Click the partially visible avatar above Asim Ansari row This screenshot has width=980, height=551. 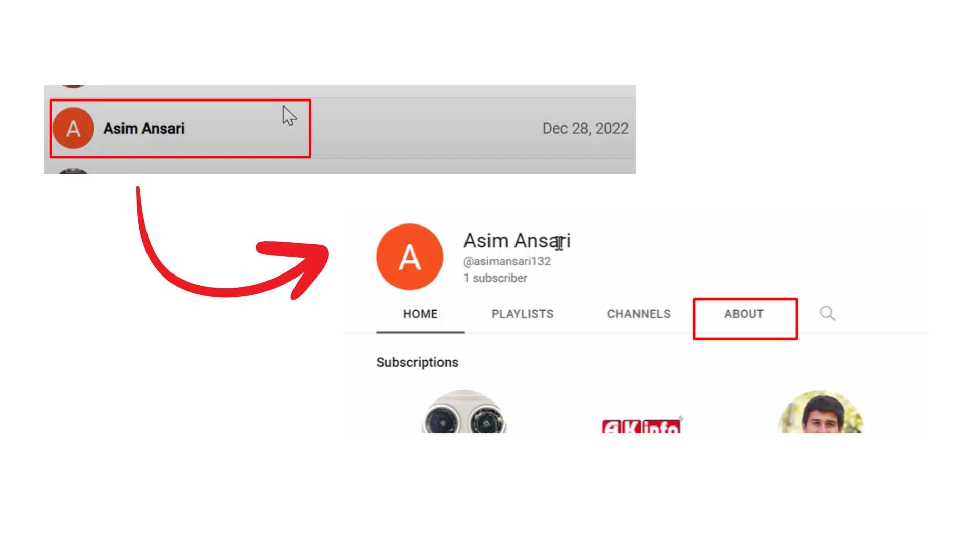pyautogui.click(x=73, y=86)
